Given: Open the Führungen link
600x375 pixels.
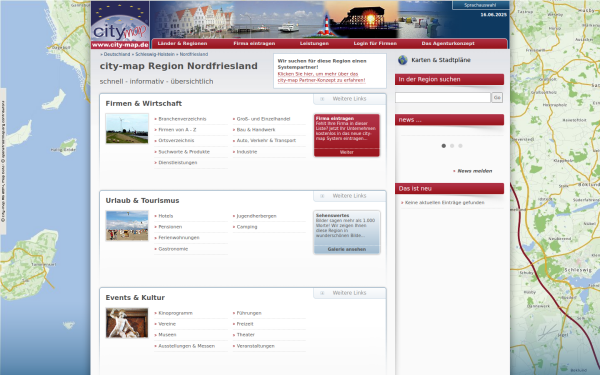Looking at the screenshot, I should tap(249, 313).
